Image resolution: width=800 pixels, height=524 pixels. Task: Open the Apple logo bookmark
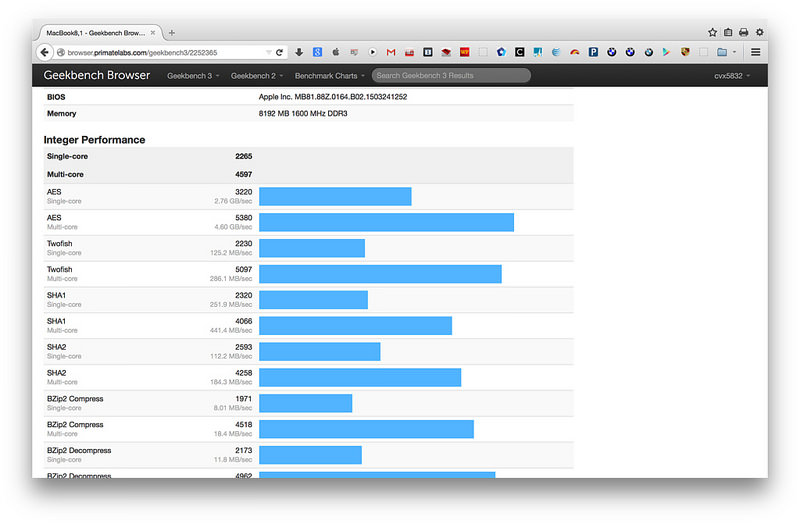point(336,52)
